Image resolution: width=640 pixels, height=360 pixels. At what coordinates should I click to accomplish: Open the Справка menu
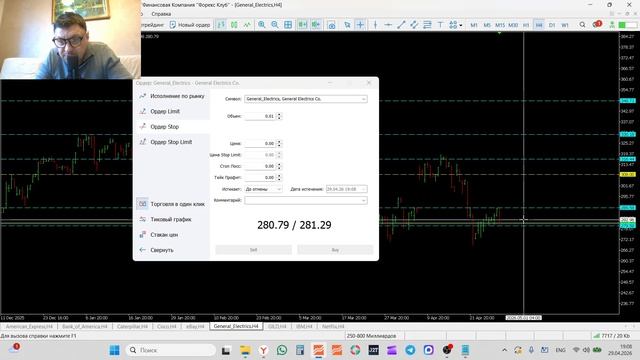coord(161,14)
